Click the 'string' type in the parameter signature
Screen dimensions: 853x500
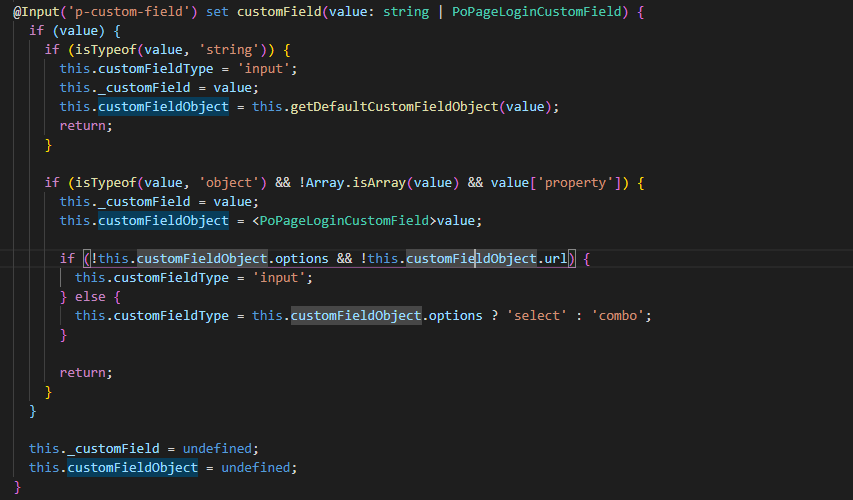tap(406, 11)
